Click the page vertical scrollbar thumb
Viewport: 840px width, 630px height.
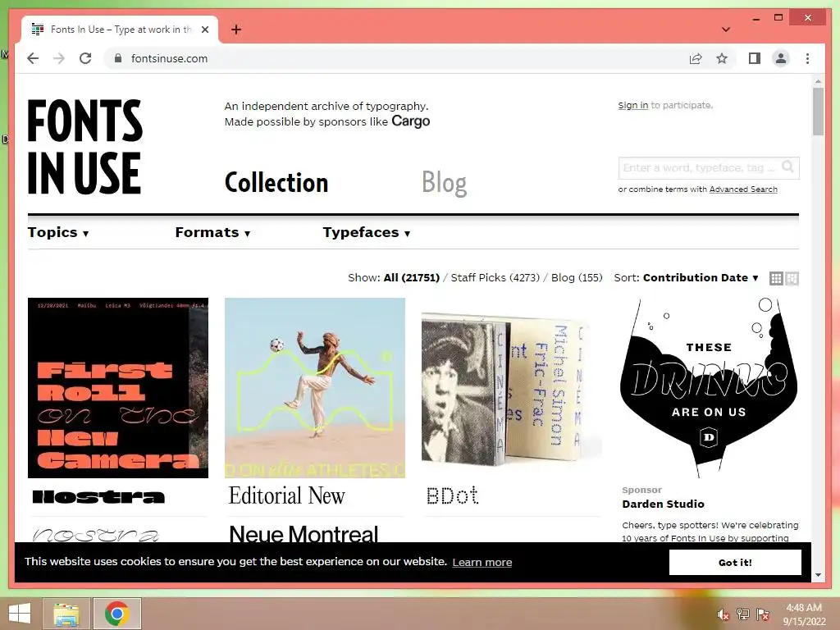818,111
